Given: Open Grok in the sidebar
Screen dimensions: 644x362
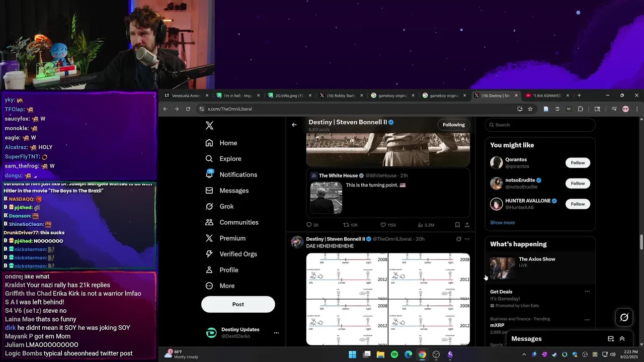Looking at the screenshot, I should [219, 206].
